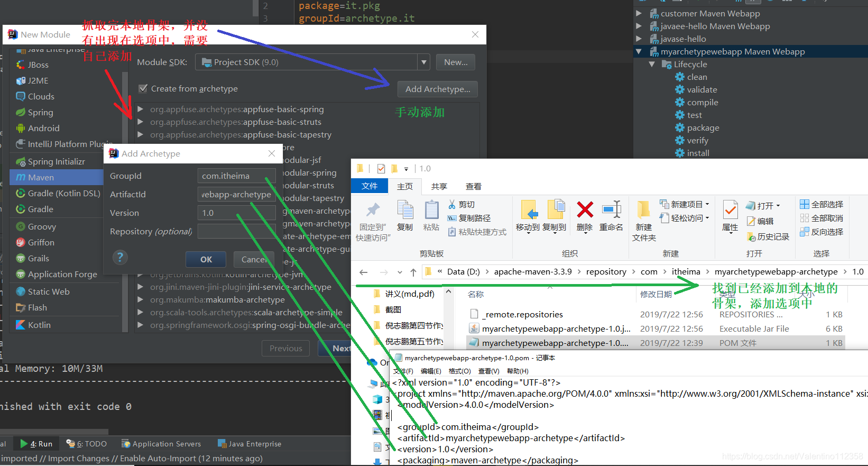868x466 pixels.
Task: Collapse myarchetypewebapp Maven Webapp node
Action: [639, 51]
